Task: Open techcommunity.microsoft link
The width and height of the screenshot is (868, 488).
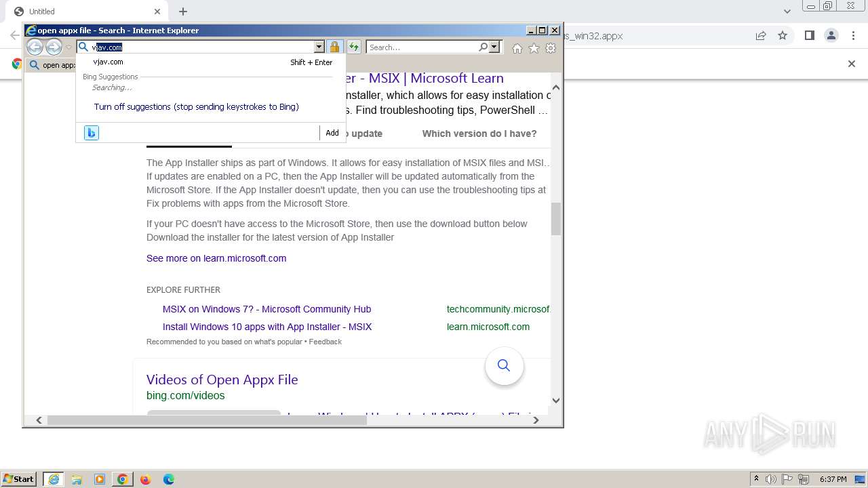Action: (498, 309)
